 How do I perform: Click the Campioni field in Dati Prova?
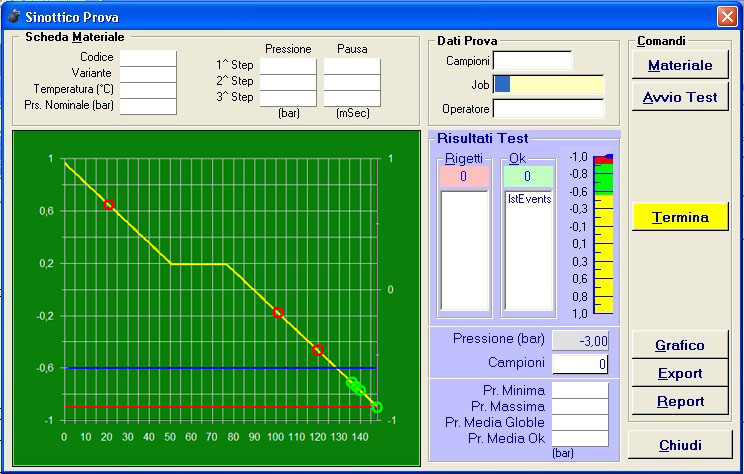[532, 61]
